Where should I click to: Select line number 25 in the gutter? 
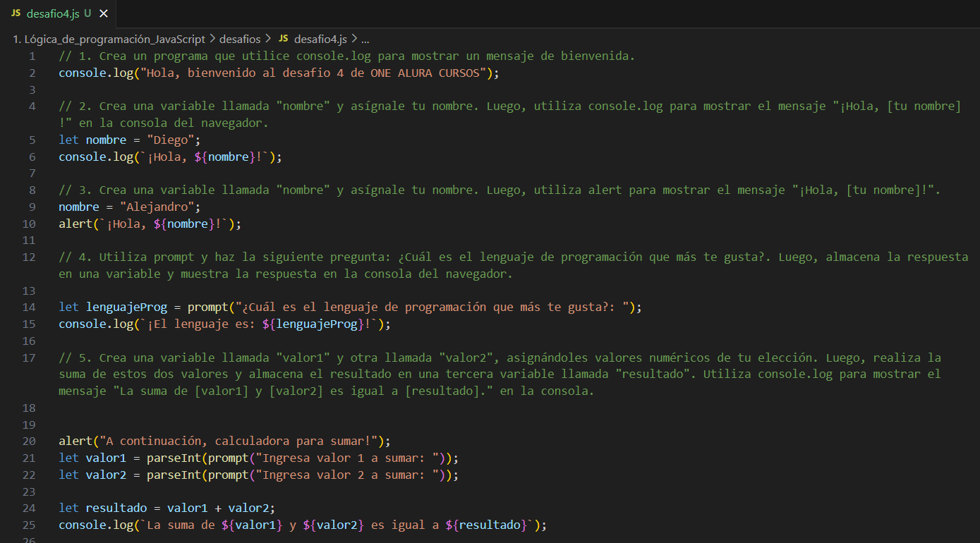pos(29,525)
